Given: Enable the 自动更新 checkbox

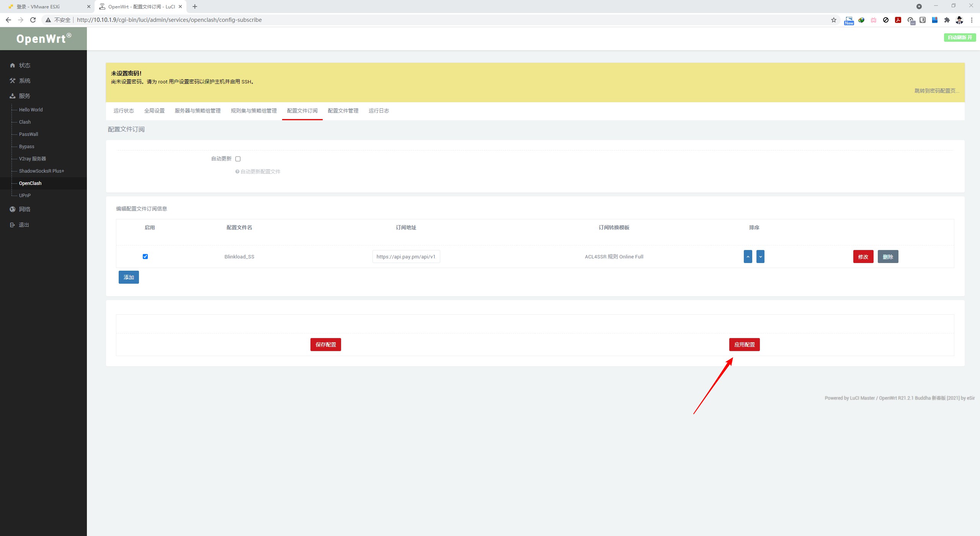Looking at the screenshot, I should point(238,159).
